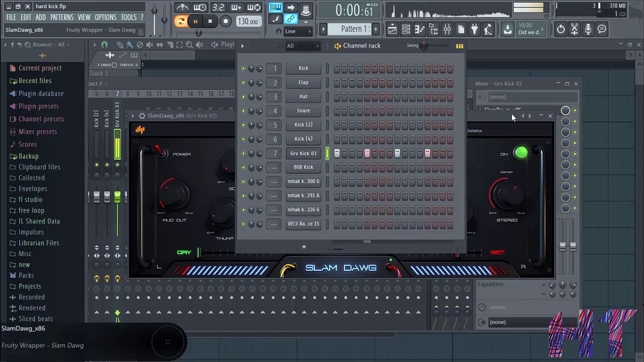Open Recent files in browser
The image size is (644, 362).
coord(35,81)
